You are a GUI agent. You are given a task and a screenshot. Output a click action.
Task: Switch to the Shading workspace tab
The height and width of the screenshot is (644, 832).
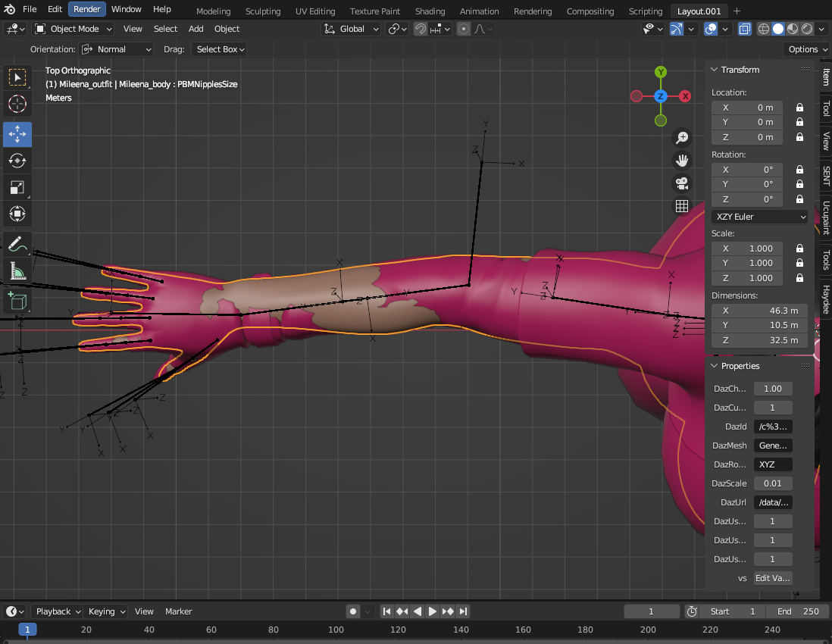(430, 11)
